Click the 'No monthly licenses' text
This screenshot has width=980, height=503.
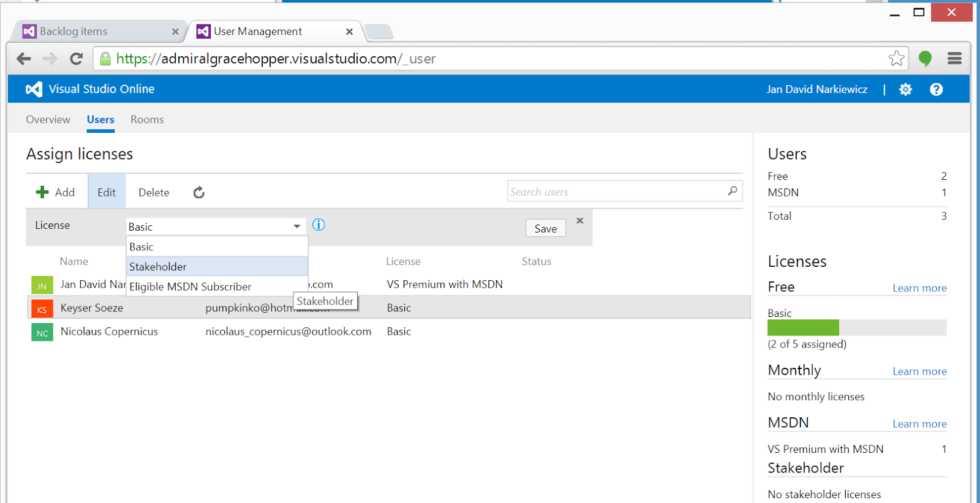(816, 397)
